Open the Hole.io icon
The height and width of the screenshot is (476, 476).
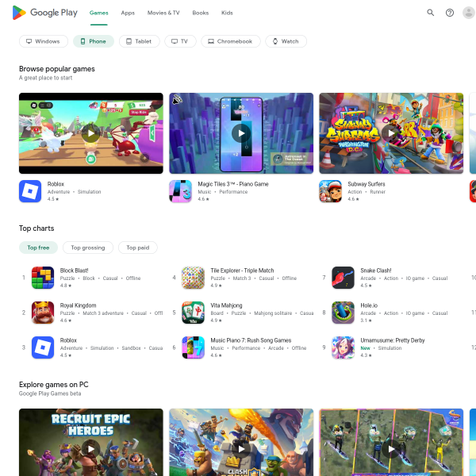point(343,313)
